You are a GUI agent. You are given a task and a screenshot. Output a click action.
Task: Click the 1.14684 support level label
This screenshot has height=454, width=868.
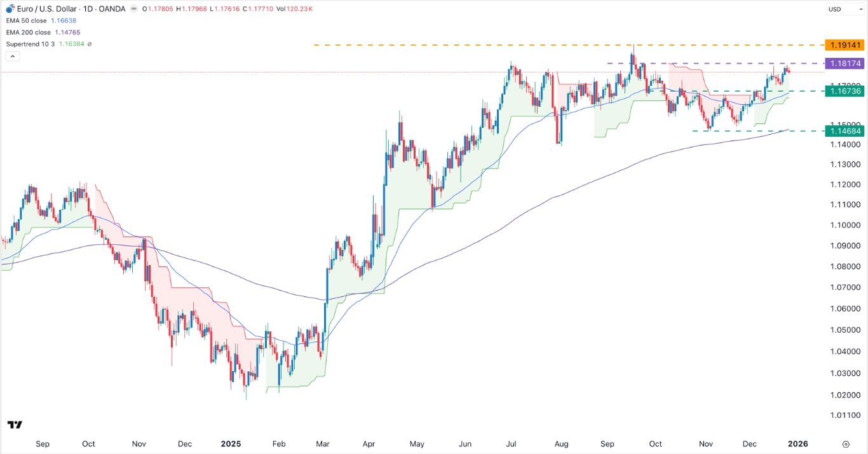(845, 131)
